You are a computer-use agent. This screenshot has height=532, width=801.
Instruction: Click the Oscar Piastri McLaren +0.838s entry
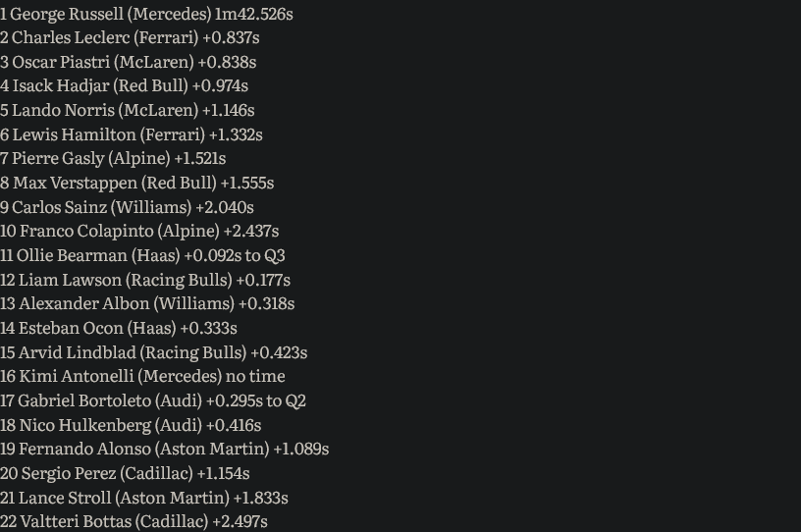129,63
